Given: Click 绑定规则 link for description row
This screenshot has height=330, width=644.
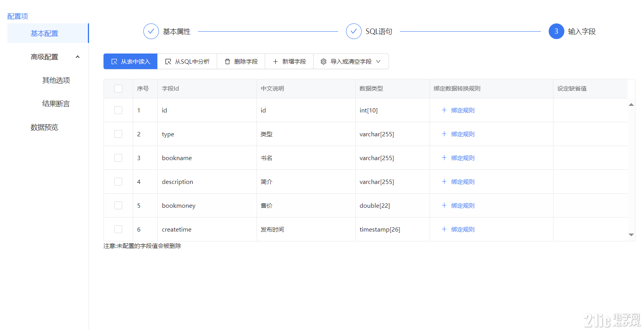Looking at the screenshot, I should 463,182.
